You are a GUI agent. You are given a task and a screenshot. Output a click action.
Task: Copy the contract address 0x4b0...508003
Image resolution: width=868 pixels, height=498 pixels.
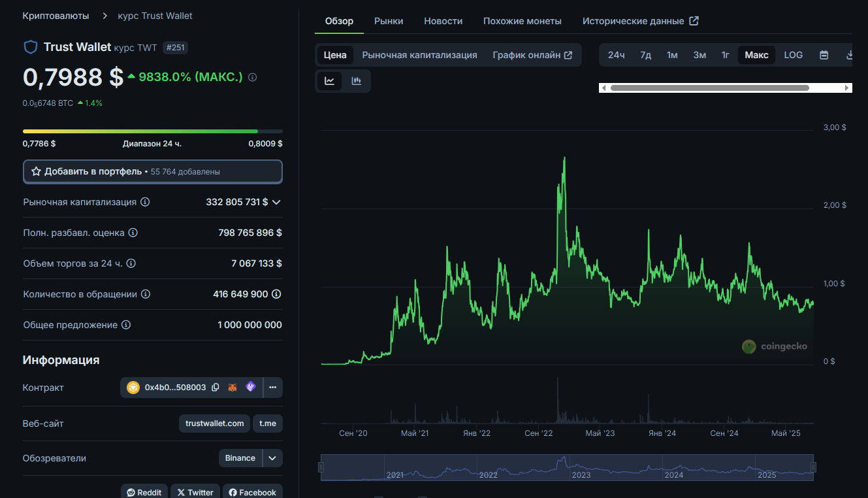pos(215,388)
